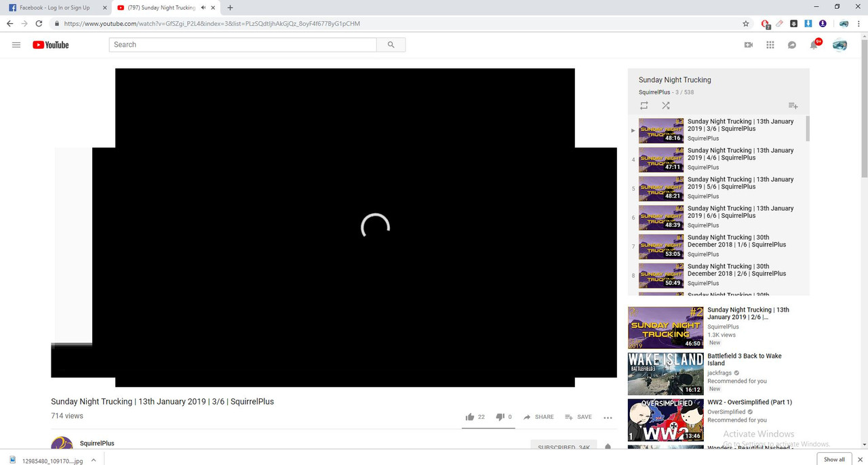Play playlist video 30th December 2/6
This screenshot has width=868, height=465.
point(717,275)
